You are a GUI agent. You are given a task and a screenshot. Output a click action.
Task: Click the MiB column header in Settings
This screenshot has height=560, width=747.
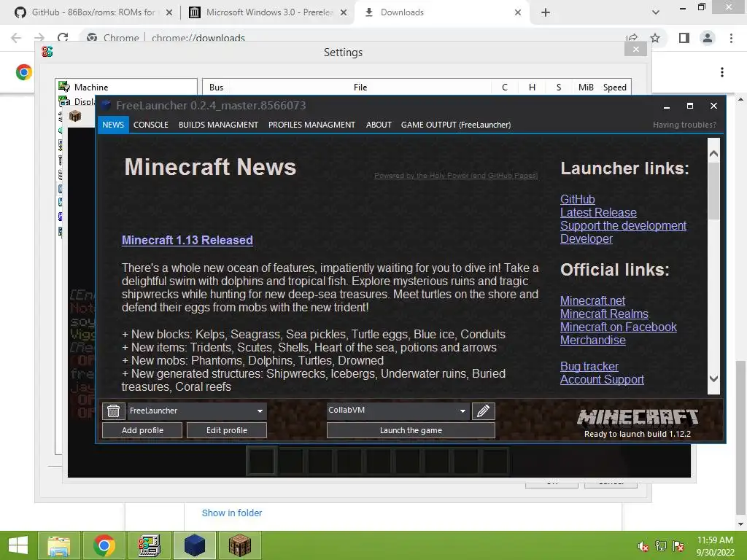point(586,87)
